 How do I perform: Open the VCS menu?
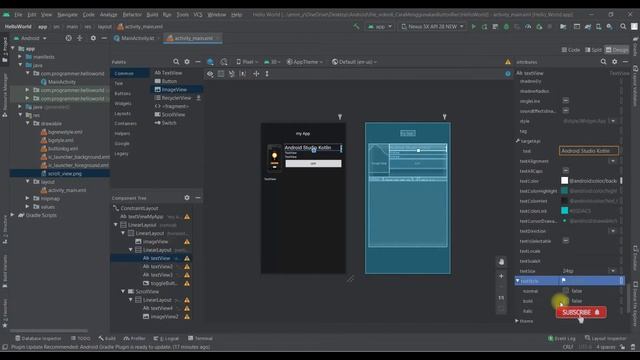point(198,14)
